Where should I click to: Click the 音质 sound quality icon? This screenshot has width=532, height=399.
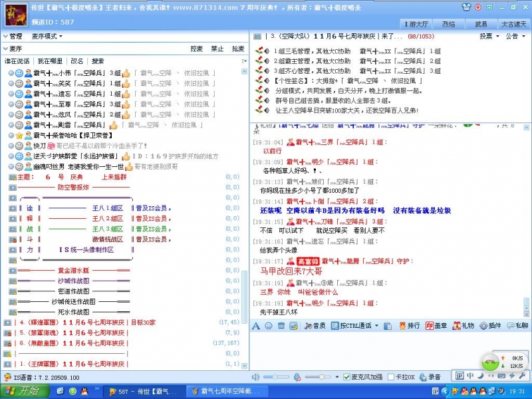tap(315, 326)
